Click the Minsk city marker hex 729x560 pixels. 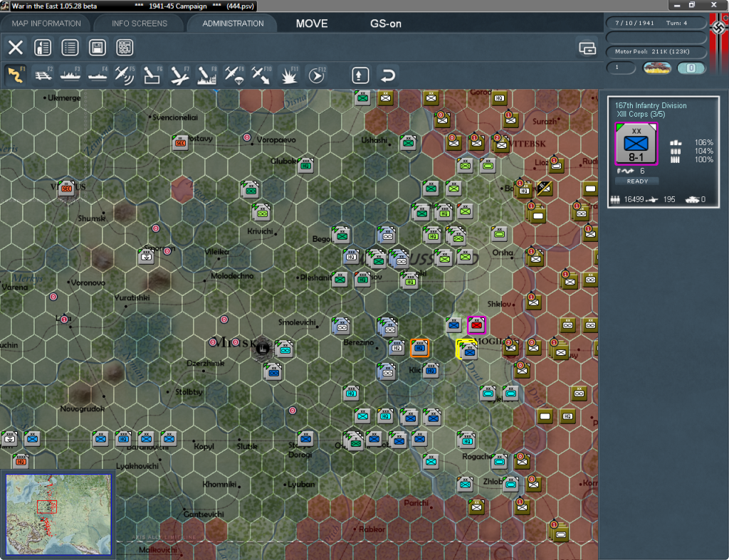[x=263, y=348]
